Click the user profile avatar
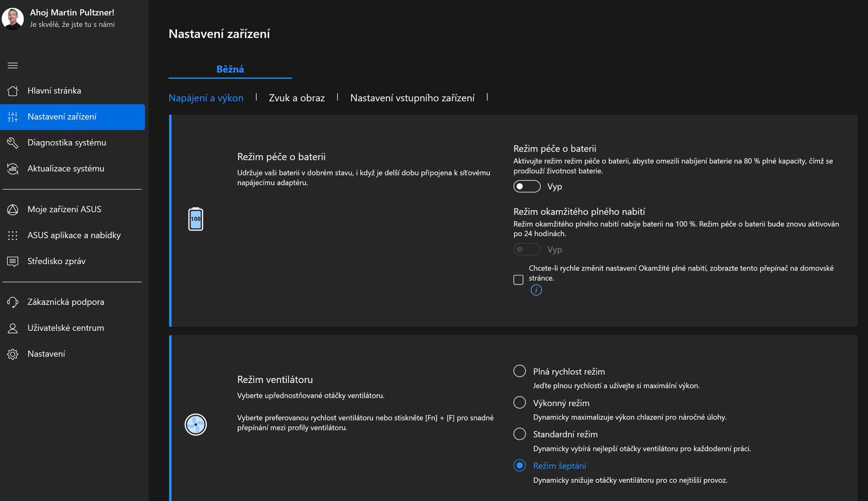The height and width of the screenshot is (501, 868). click(x=13, y=19)
